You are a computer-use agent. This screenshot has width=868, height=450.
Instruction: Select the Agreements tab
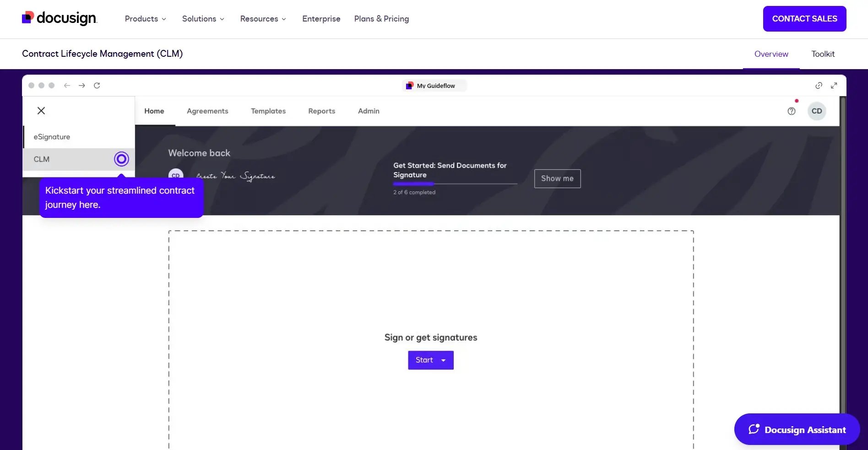coord(207,111)
